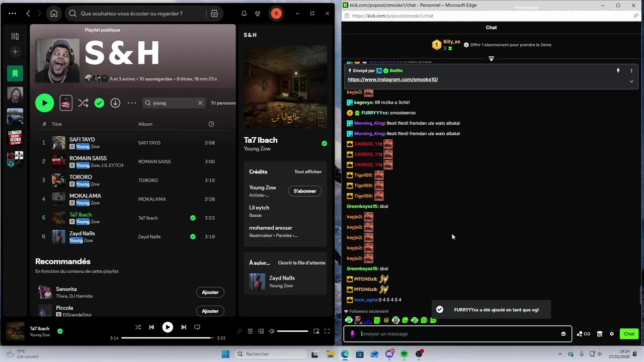
Task: Toggle repeat in the player bar
Action: [x=197, y=327]
